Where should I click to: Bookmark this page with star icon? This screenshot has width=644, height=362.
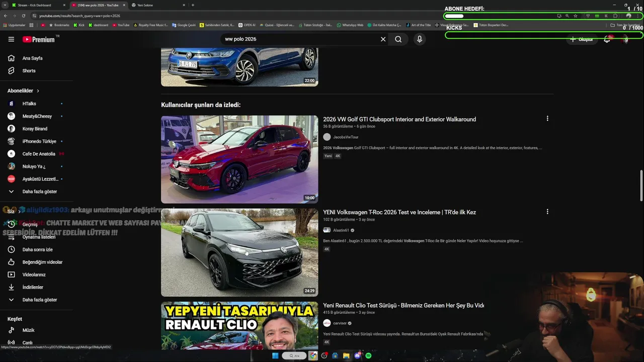(x=576, y=16)
